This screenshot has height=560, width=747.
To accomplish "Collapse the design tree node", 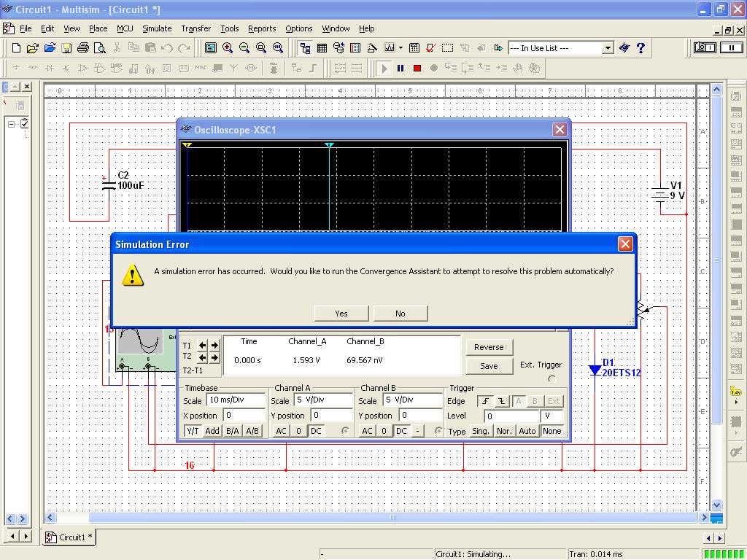I will [12, 124].
